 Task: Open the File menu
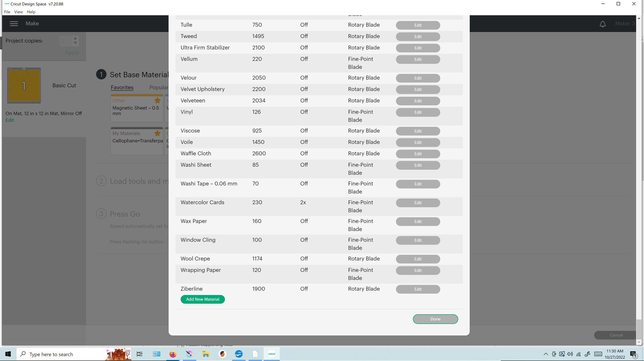click(x=7, y=12)
